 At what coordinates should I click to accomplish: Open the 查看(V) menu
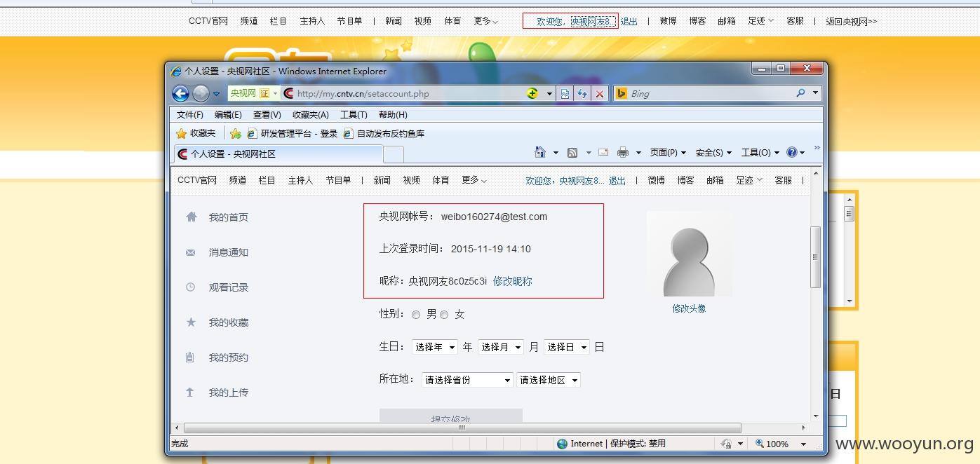tap(267, 115)
